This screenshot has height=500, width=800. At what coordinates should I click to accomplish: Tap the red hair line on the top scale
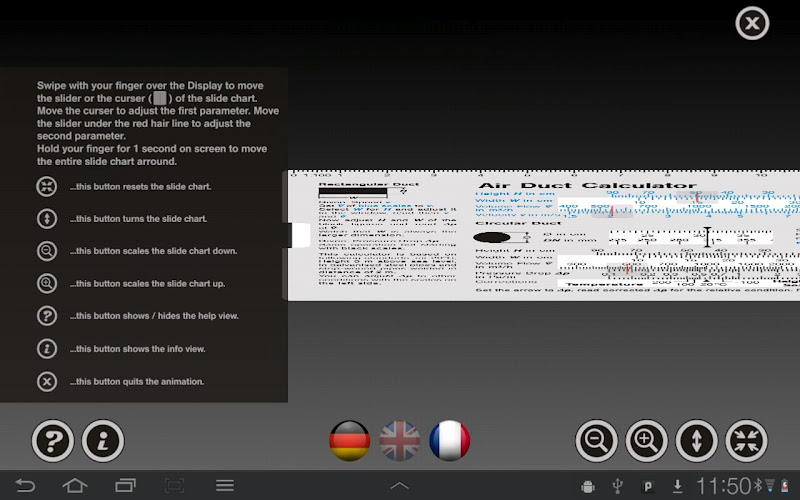click(x=696, y=196)
